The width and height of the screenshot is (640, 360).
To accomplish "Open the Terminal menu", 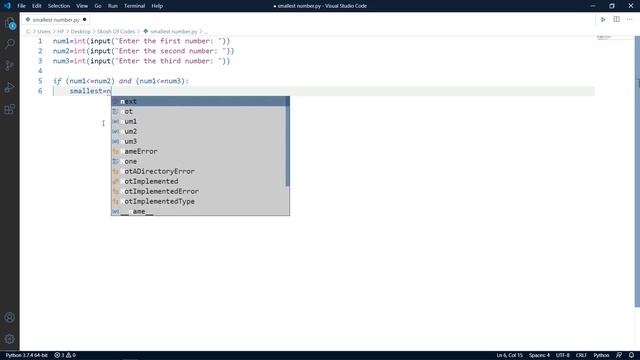I will click(x=135, y=6).
